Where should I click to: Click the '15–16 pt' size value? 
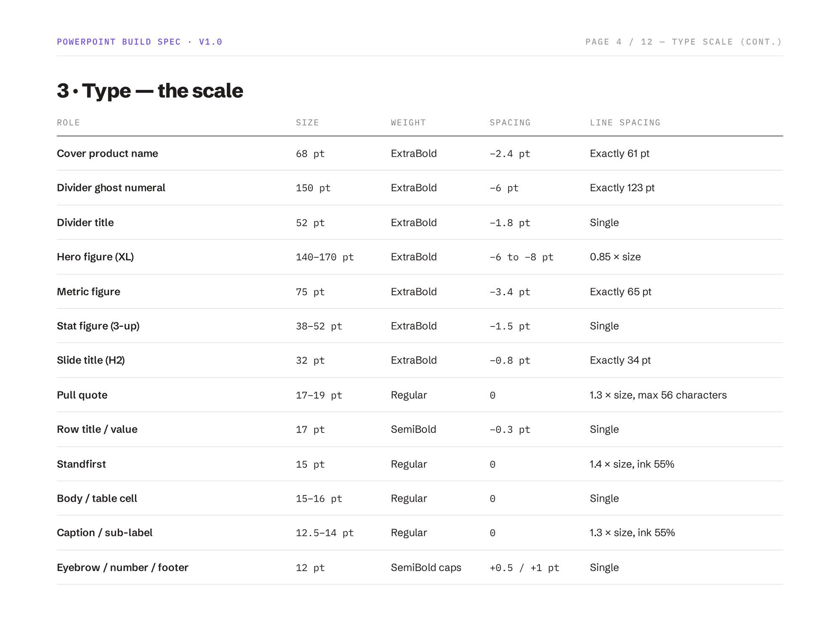[319, 499]
